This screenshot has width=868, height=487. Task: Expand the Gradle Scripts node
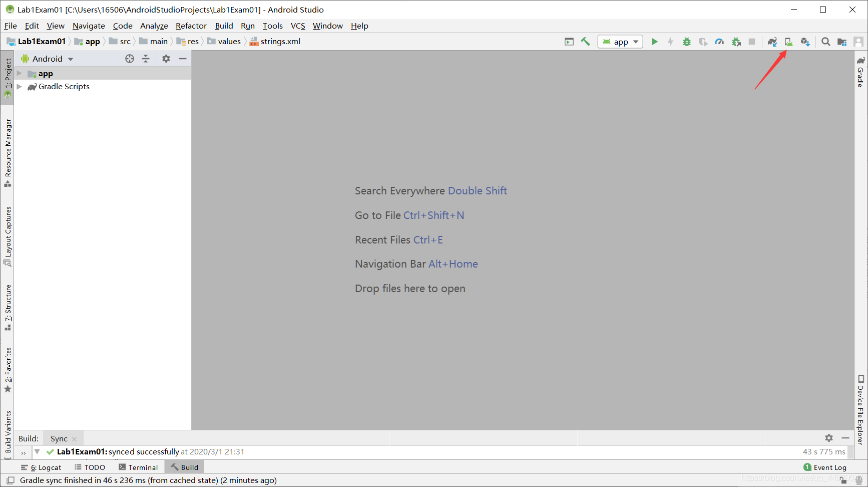coord(19,87)
